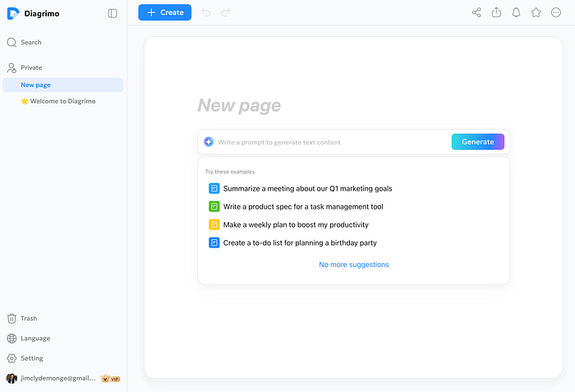Click the VIP crown badge
The image size is (575, 392).
(110, 378)
